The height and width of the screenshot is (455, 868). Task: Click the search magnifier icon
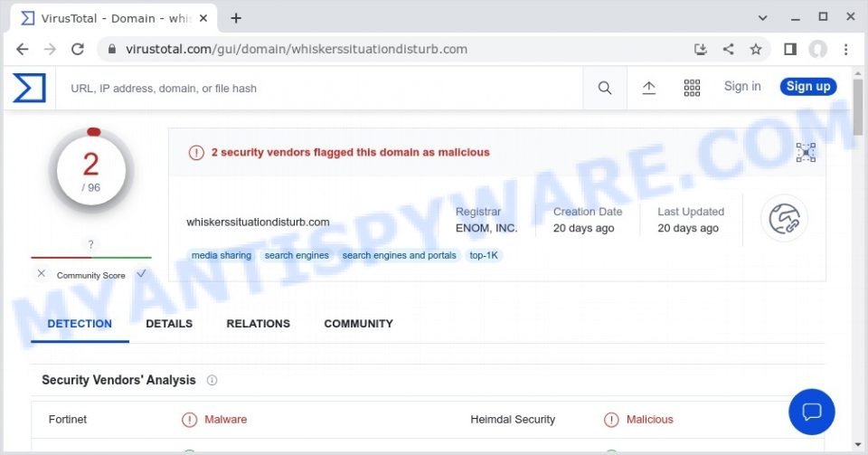click(x=605, y=88)
